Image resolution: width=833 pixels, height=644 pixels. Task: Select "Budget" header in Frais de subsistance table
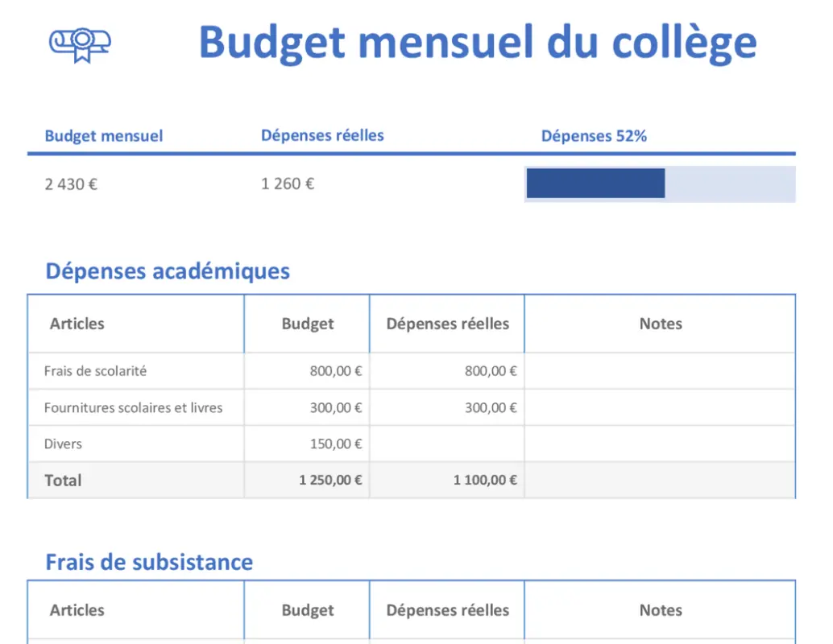(x=308, y=610)
